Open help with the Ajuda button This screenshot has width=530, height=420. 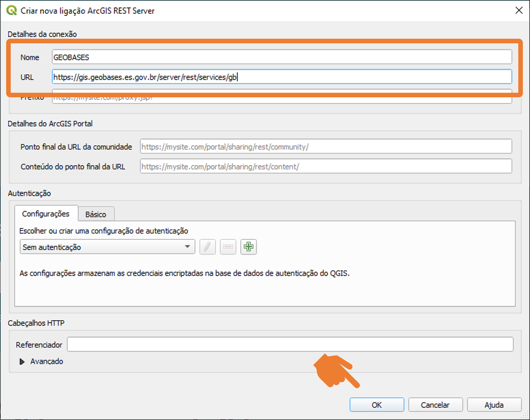[x=494, y=405]
